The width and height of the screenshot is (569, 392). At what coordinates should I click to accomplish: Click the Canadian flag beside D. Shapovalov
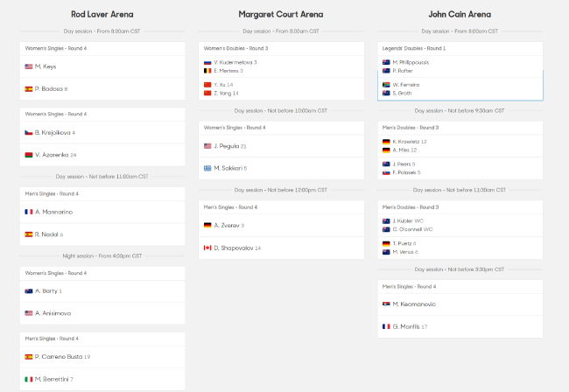pos(207,248)
